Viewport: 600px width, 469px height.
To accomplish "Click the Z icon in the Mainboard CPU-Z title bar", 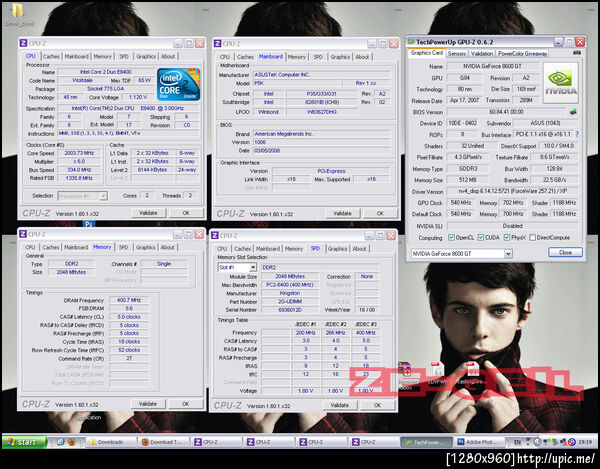I will point(217,44).
